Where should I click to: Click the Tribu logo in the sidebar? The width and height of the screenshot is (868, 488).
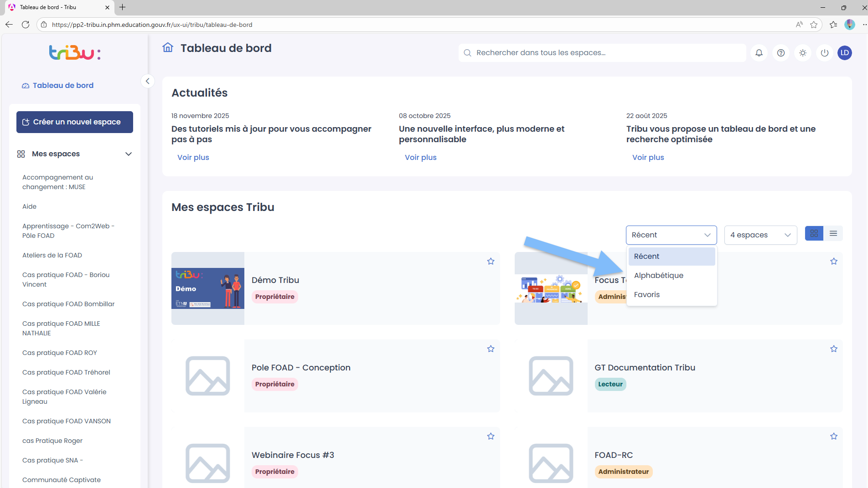(75, 52)
